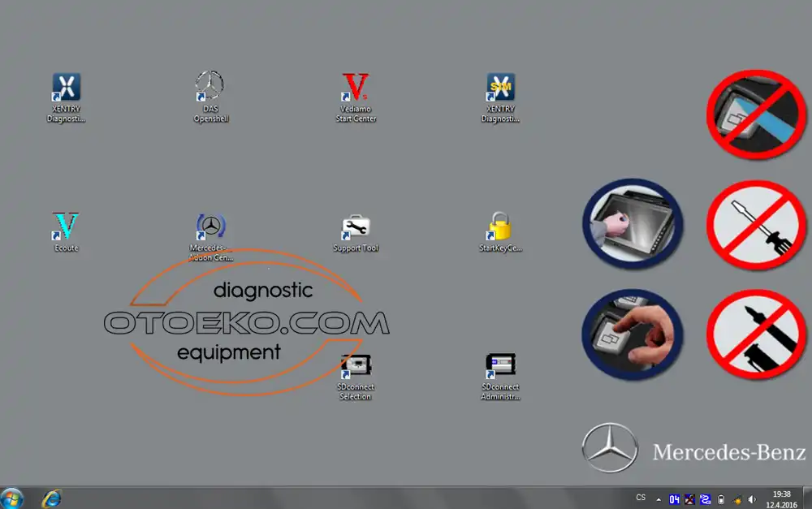Screen dimensions: 812x509
Task: Click the blue 04 tray icon
Action: coord(674,499)
